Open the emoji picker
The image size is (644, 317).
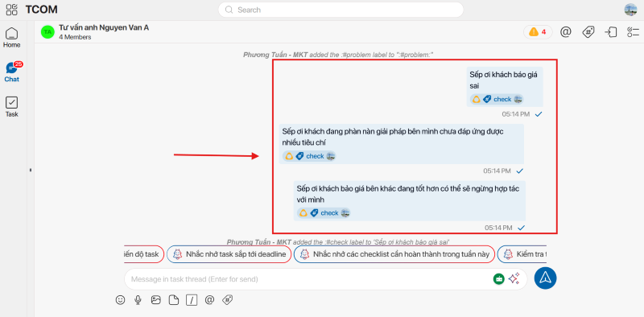coord(120,300)
